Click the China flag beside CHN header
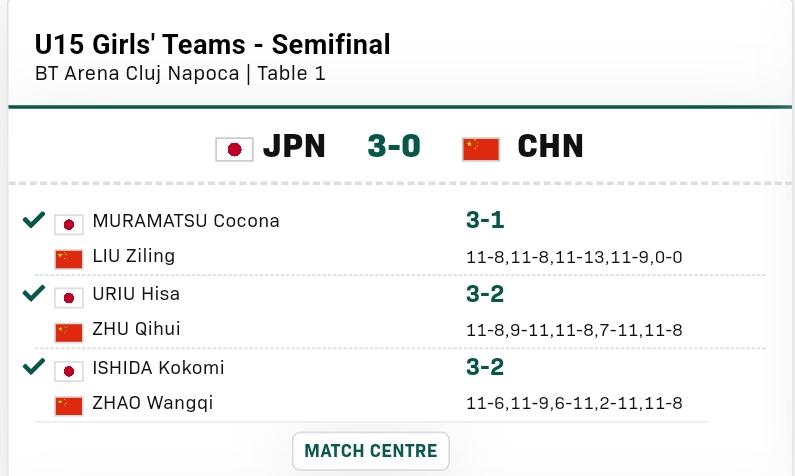The image size is (795, 476). [481, 148]
